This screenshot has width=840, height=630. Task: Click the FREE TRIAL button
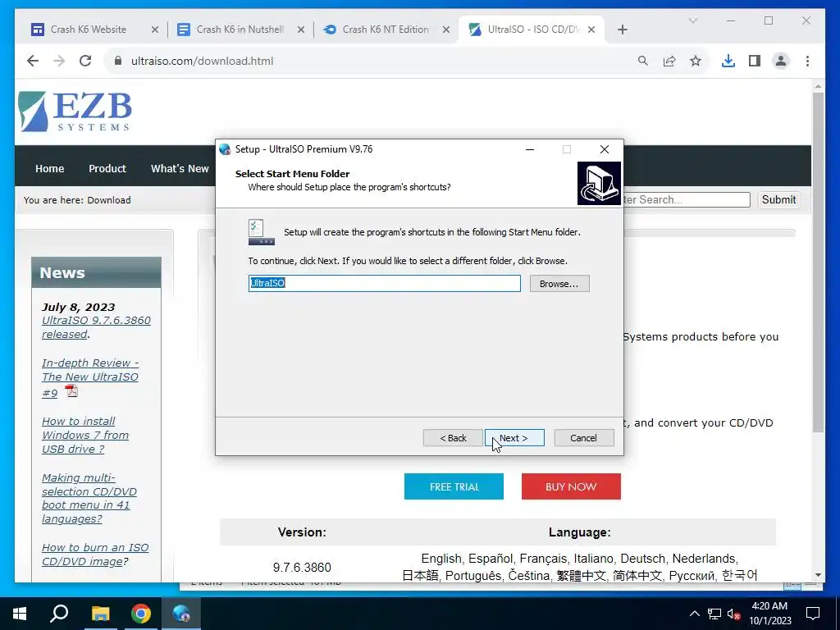click(x=454, y=486)
